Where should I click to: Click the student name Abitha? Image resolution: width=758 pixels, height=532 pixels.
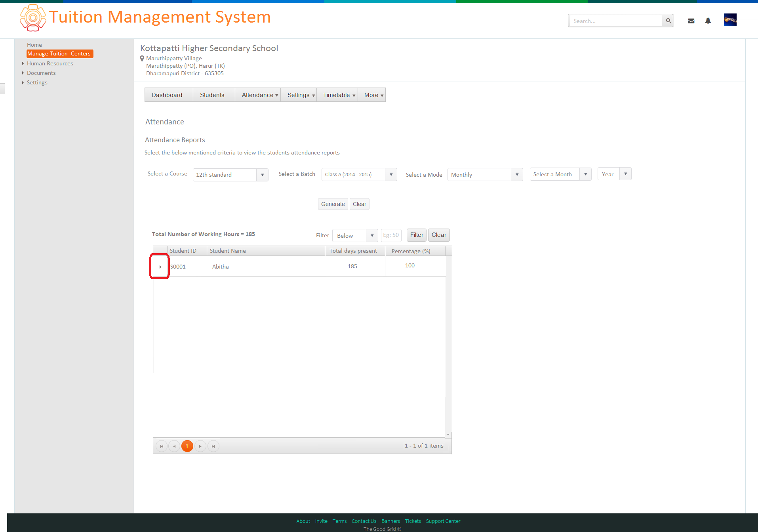pos(221,267)
